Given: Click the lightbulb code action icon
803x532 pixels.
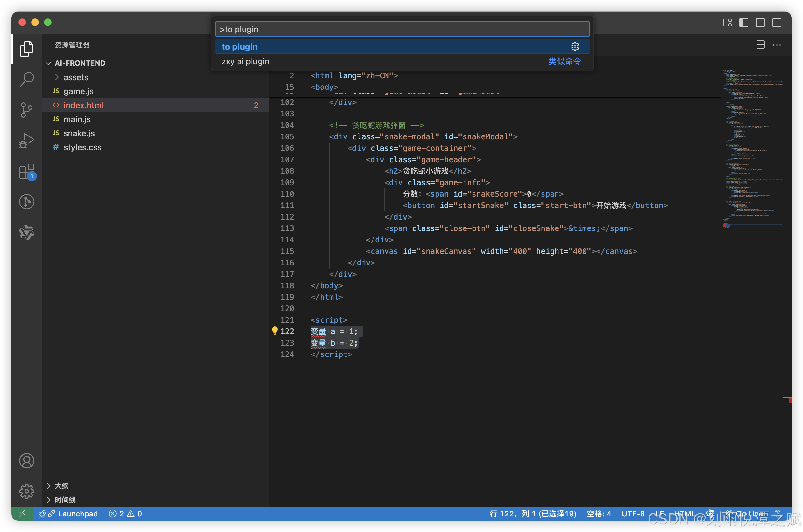Looking at the screenshot, I should coord(274,331).
